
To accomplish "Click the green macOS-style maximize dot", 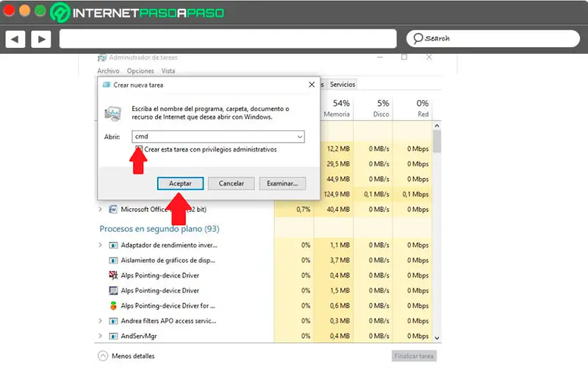I will click(x=40, y=10).
